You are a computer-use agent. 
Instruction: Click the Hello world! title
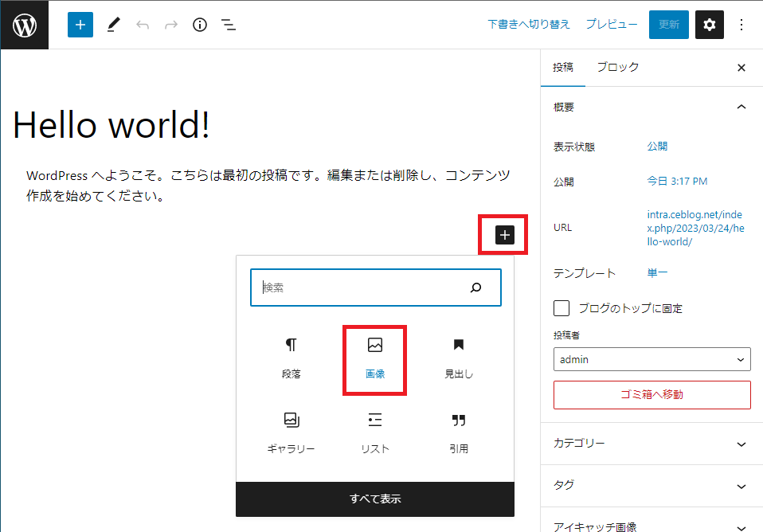pos(112,124)
